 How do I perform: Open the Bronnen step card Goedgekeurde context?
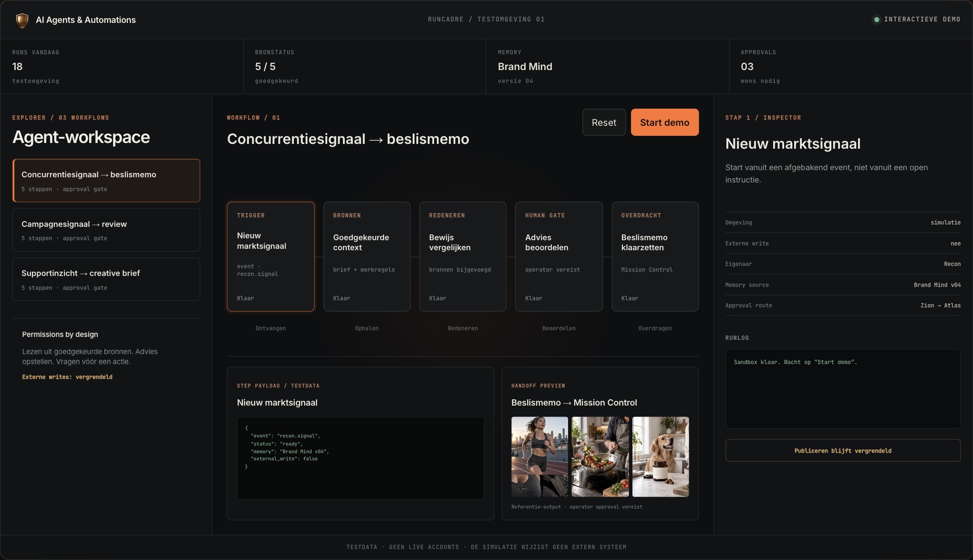click(x=367, y=257)
